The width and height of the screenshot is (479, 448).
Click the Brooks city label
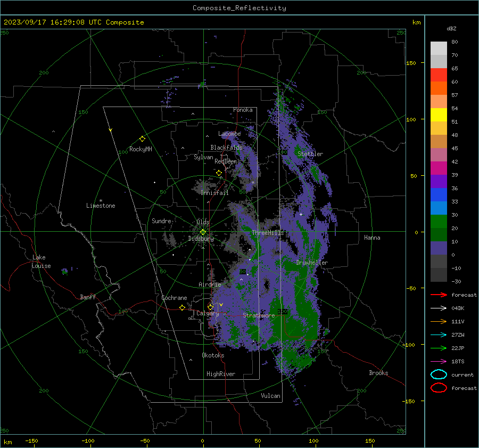[x=378, y=373]
